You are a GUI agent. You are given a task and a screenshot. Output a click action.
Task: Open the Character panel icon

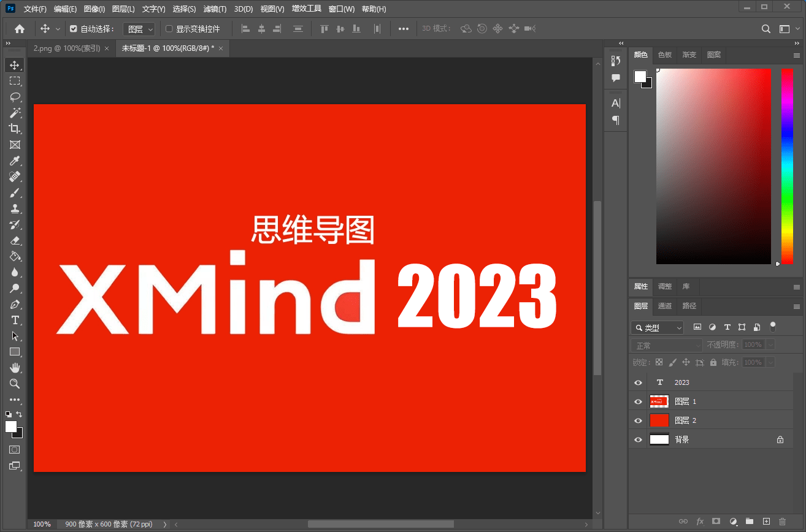[x=616, y=103]
